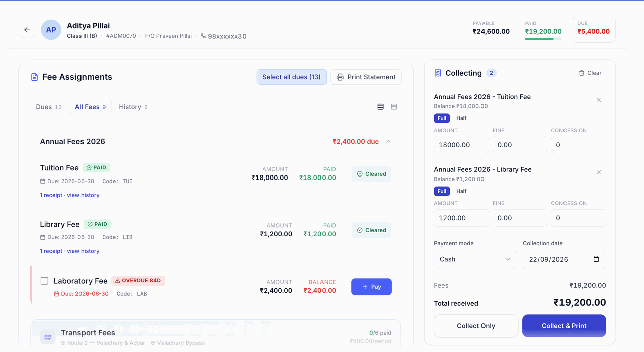Collapse the Annual Fees 2026 section
Screen dimensions: 644x352
[388, 142]
